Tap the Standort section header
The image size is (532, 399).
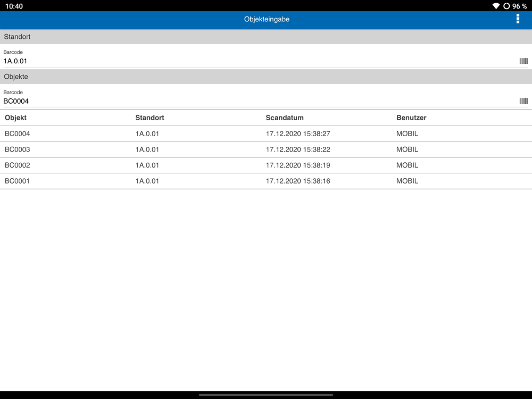[266, 37]
